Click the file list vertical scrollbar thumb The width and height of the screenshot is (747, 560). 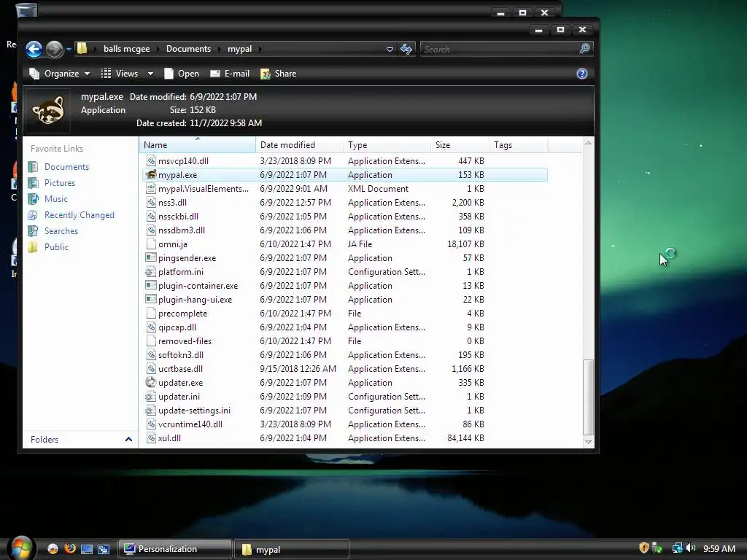tap(589, 397)
